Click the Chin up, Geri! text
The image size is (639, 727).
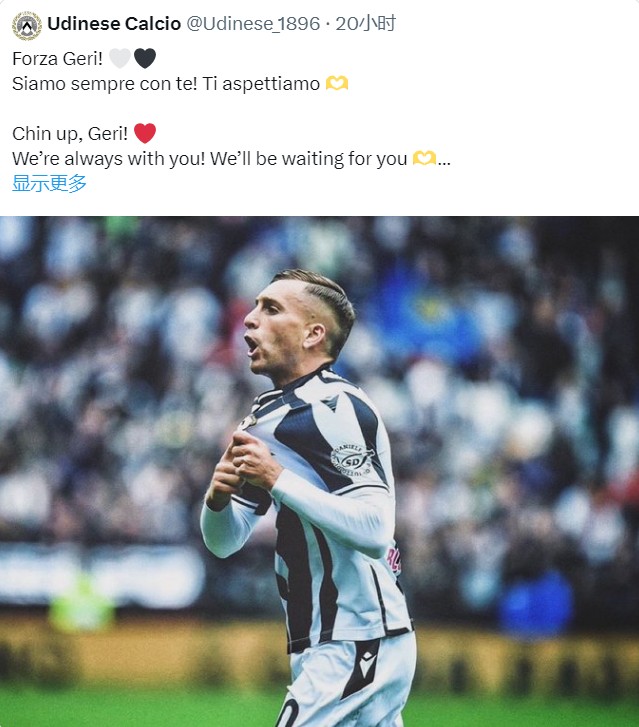pos(70,134)
